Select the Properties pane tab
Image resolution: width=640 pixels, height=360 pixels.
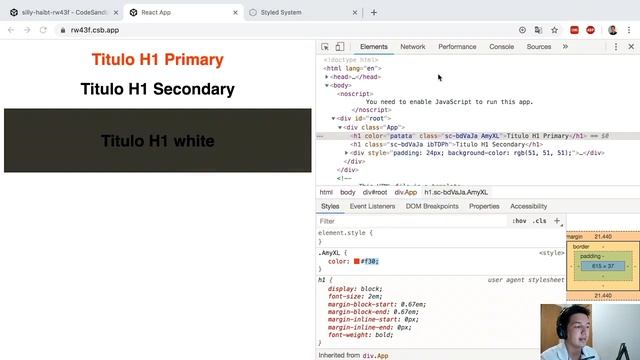(484, 206)
